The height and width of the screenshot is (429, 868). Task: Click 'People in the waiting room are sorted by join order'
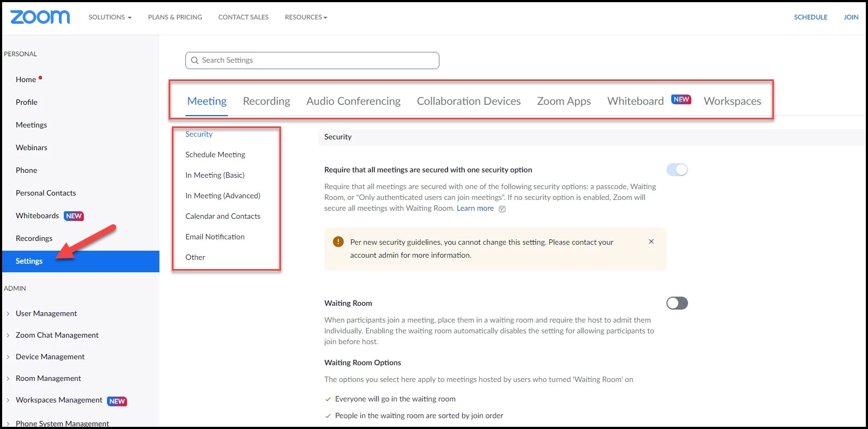click(x=419, y=416)
